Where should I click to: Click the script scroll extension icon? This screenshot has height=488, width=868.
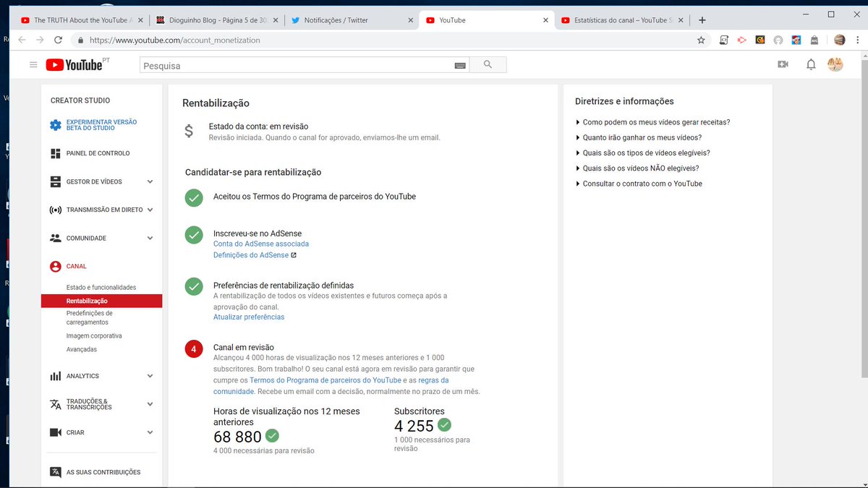(x=724, y=40)
